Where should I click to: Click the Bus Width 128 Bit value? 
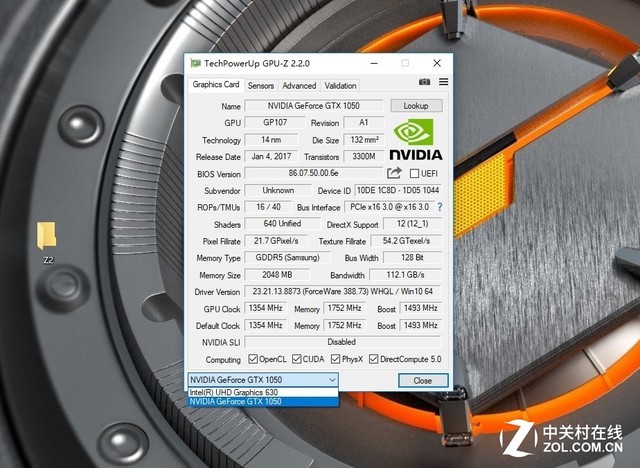click(x=412, y=257)
